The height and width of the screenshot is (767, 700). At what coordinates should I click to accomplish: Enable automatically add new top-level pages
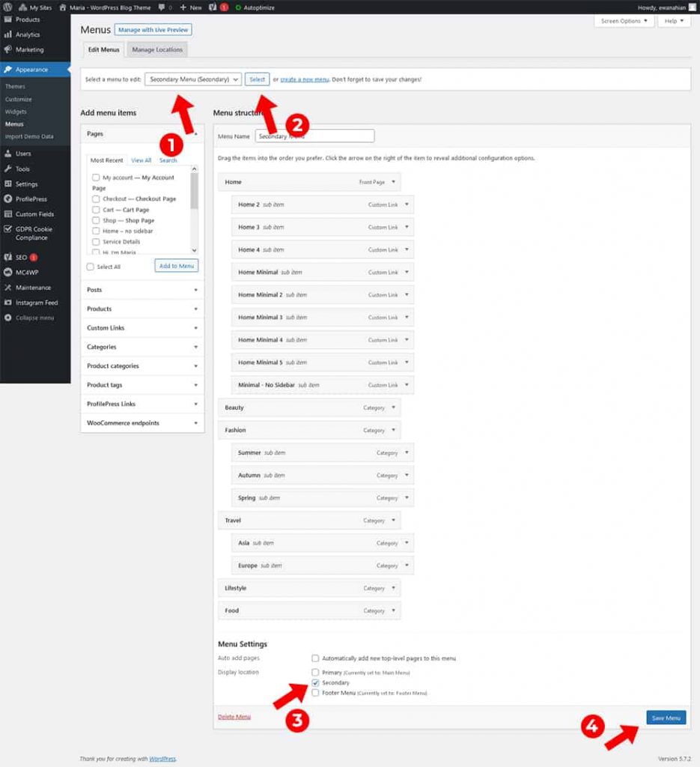pyautogui.click(x=315, y=658)
